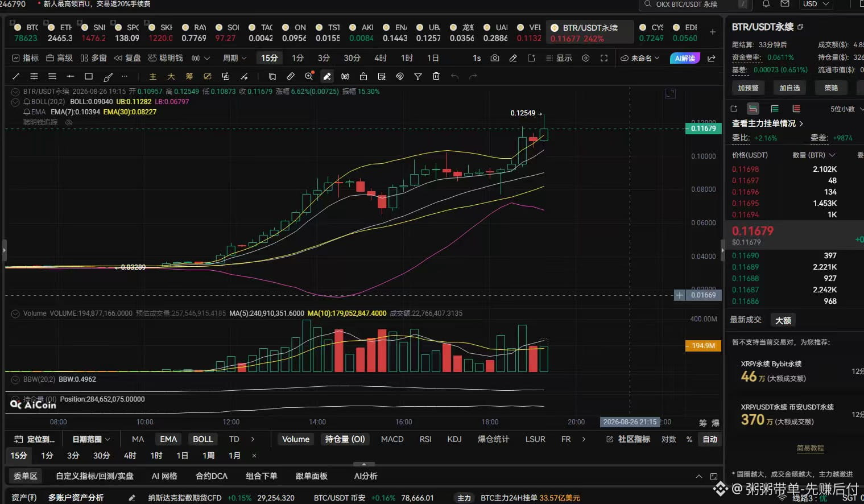The height and width of the screenshot is (504, 864).
Task: Select sell-only order book view icon
Action: pyautogui.click(x=796, y=109)
